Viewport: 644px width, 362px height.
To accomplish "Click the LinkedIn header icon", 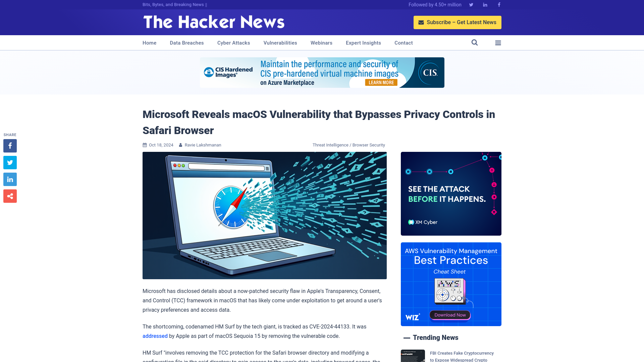I will coord(485,4).
